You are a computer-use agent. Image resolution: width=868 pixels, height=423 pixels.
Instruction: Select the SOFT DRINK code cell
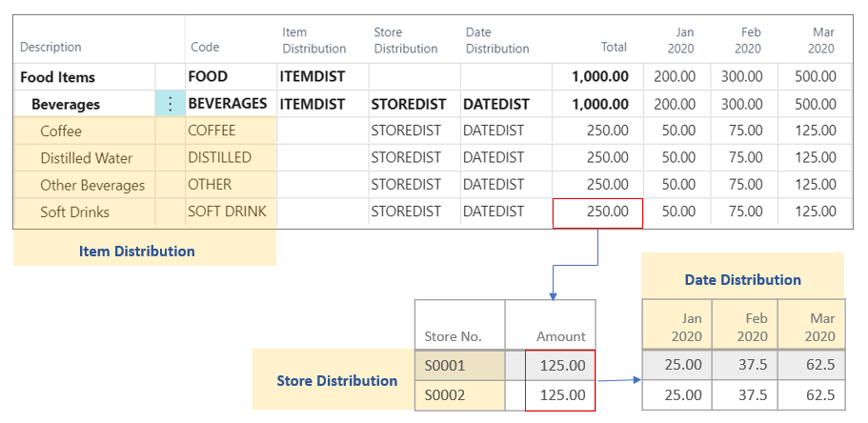(227, 211)
